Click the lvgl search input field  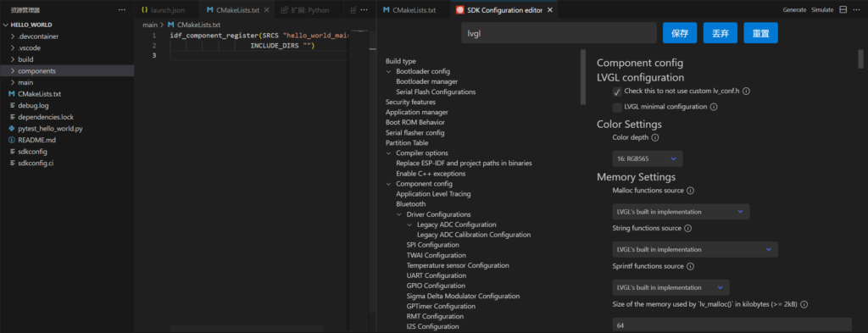(x=559, y=33)
